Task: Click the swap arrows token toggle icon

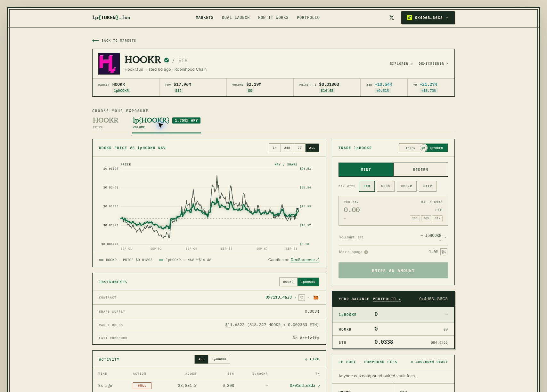Action: click(x=423, y=148)
